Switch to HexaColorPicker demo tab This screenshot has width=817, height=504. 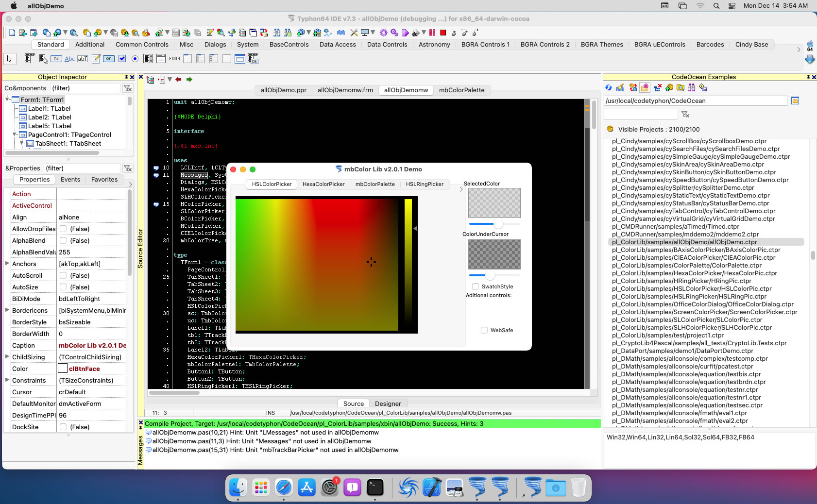pos(323,184)
